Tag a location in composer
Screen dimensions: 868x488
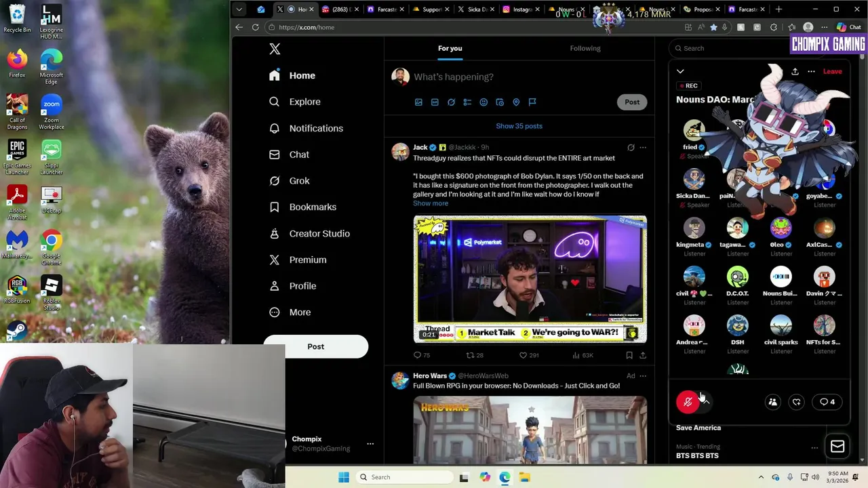tap(516, 102)
